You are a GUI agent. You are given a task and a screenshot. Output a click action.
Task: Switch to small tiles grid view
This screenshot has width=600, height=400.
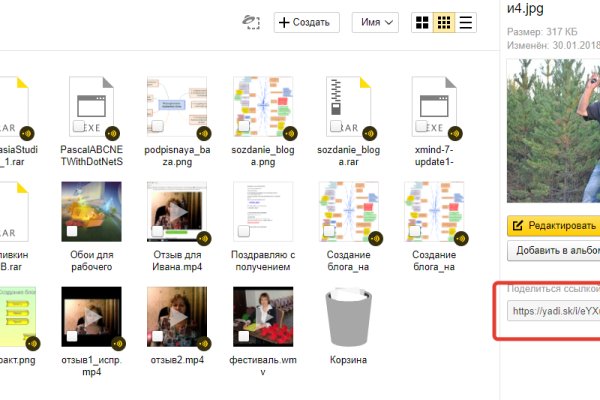pyautogui.click(x=444, y=22)
